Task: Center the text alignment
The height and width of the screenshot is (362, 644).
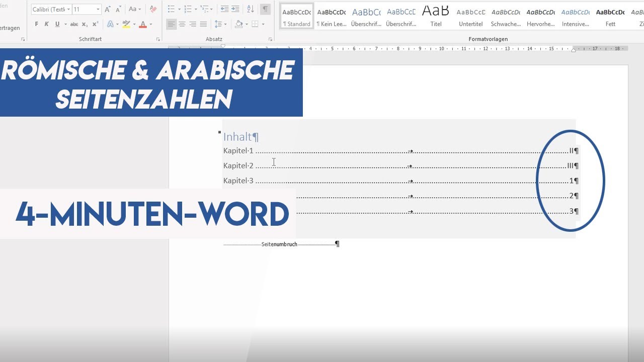Action: [x=182, y=24]
